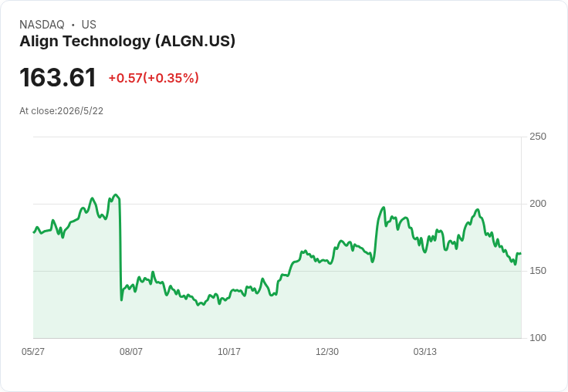The width and height of the screenshot is (568, 392).
Task: Click the US market label
Action: (x=89, y=25)
